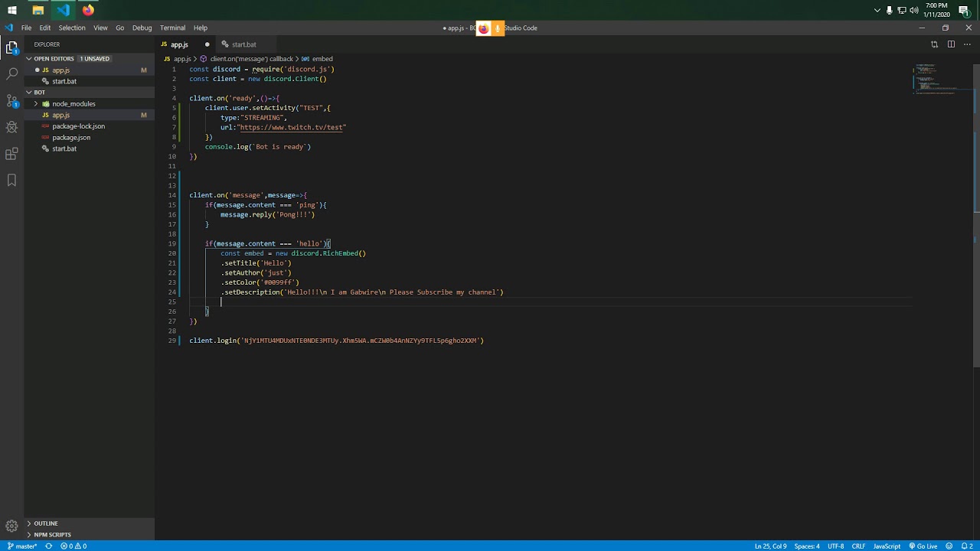This screenshot has height=551, width=980.
Task: Click the volume icon in the system tray
Action: pos(914,10)
